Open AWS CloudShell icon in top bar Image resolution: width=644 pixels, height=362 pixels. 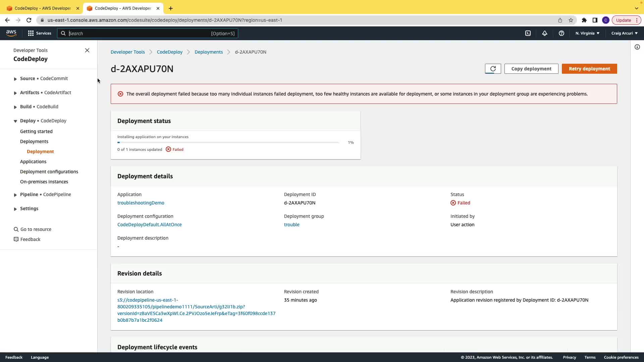point(528,33)
